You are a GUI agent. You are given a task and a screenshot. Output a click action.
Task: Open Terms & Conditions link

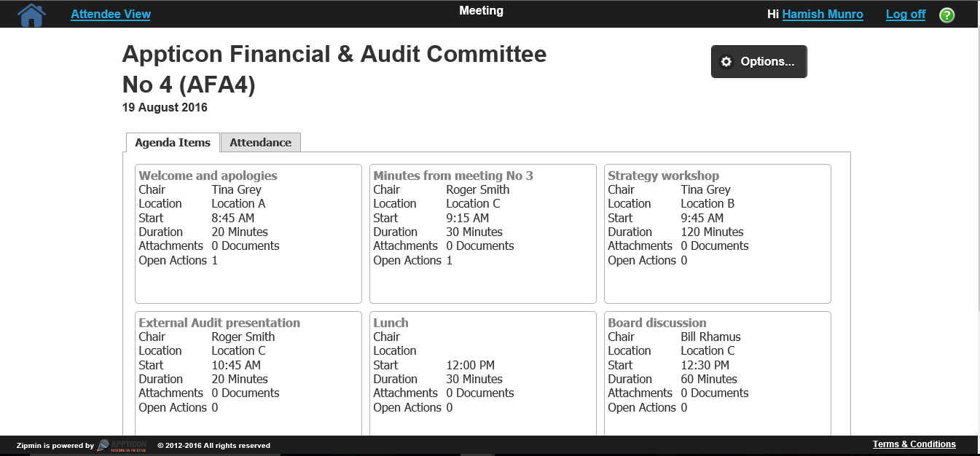(914, 444)
